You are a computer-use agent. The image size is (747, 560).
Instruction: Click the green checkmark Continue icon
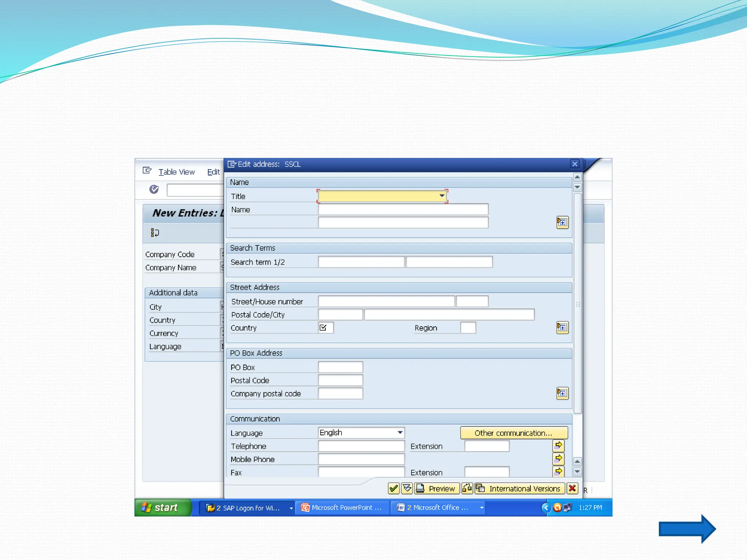click(394, 488)
